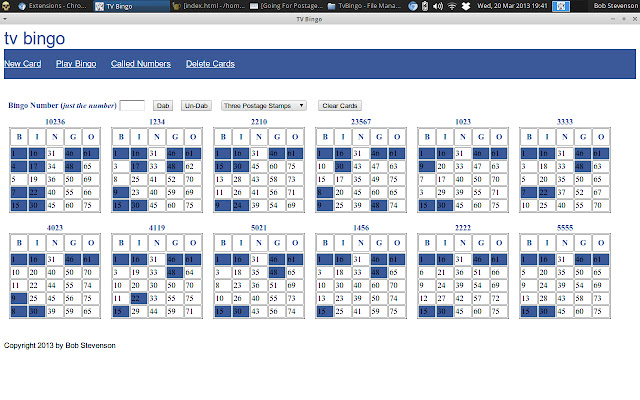Click the Delete Cards link
The height and width of the screenshot is (400, 640).
coord(210,64)
